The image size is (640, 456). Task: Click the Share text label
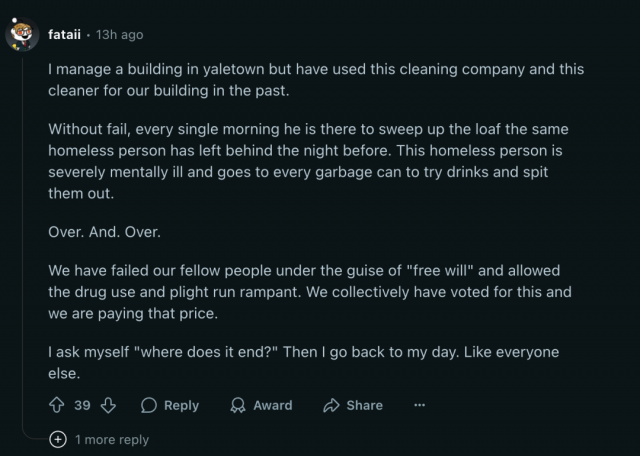[x=364, y=405]
